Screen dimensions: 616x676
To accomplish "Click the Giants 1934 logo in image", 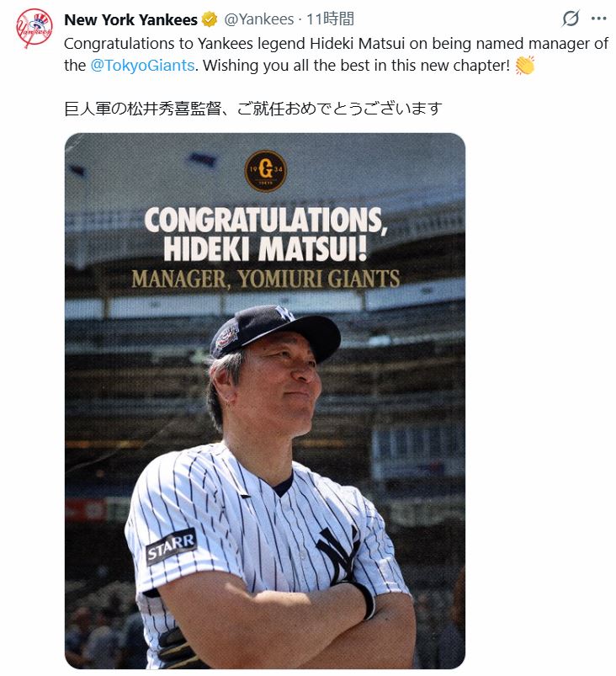I will [266, 170].
